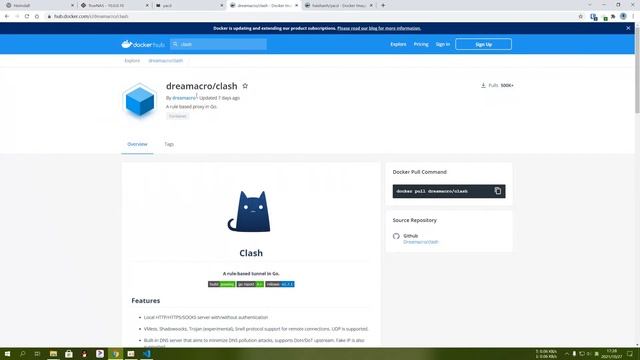Open Task View in taskbar
Screen dimensions: 640x360
38,354
